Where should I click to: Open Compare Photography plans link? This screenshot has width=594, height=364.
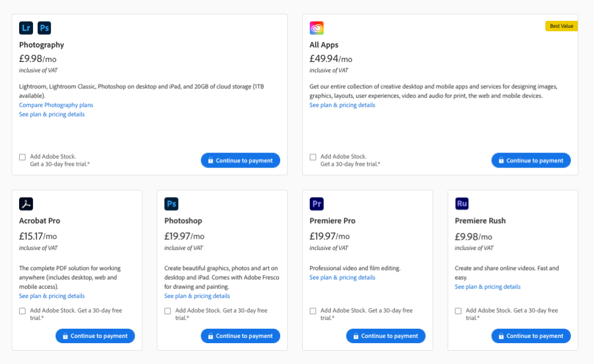pyautogui.click(x=56, y=105)
